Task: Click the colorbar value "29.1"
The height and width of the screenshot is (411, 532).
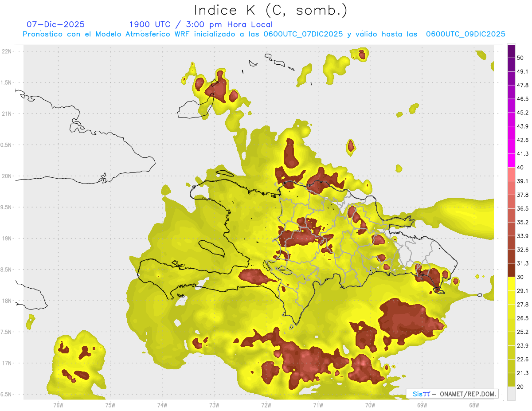Action: [x=523, y=291]
